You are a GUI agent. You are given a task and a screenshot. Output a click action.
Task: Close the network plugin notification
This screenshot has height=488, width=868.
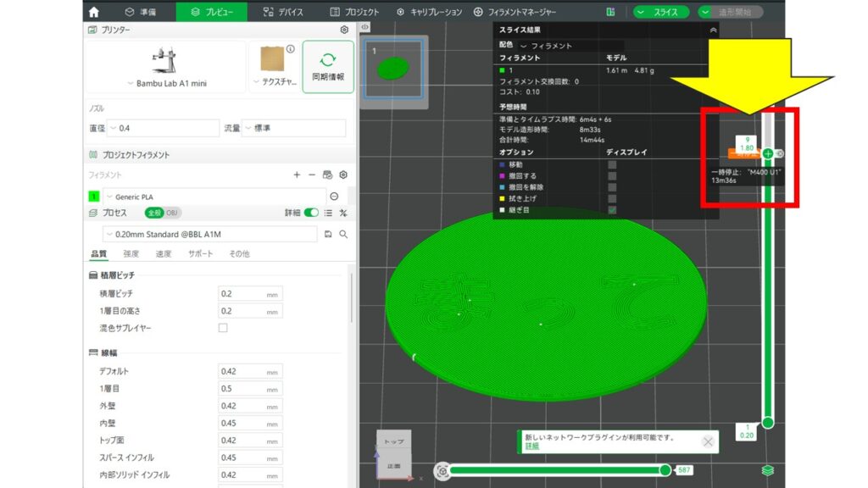click(708, 441)
